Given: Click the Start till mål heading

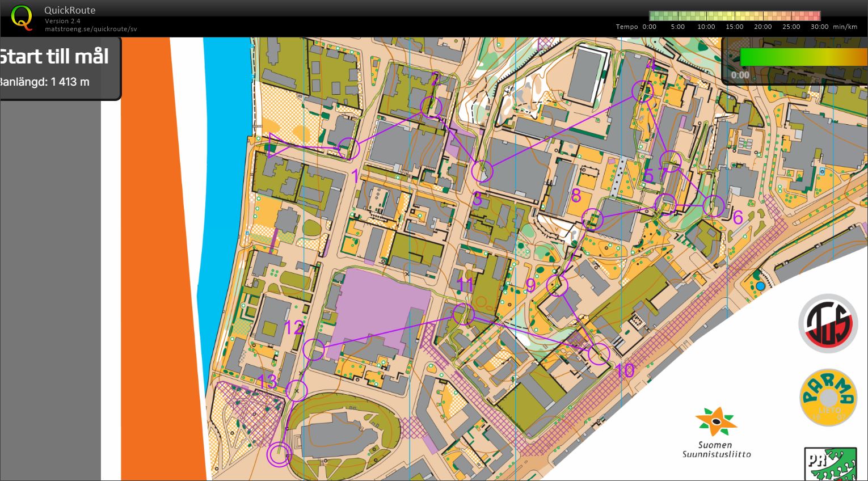Looking at the screenshot, I should pyautogui.click(x=54, y=57).
